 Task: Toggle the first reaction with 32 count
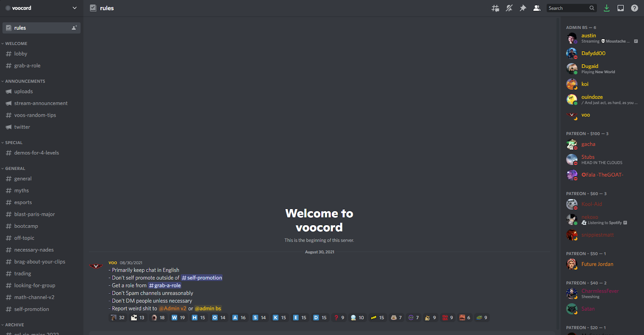118,318
